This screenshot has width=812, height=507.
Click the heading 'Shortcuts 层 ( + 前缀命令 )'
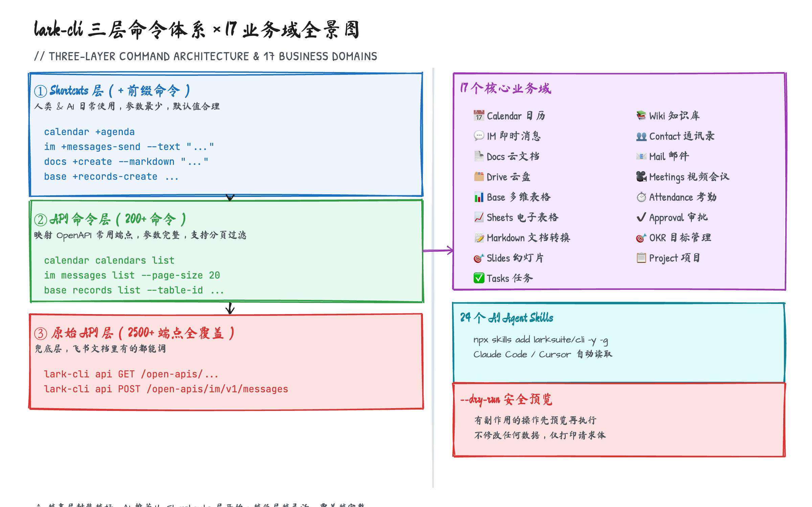click(120, 91)
